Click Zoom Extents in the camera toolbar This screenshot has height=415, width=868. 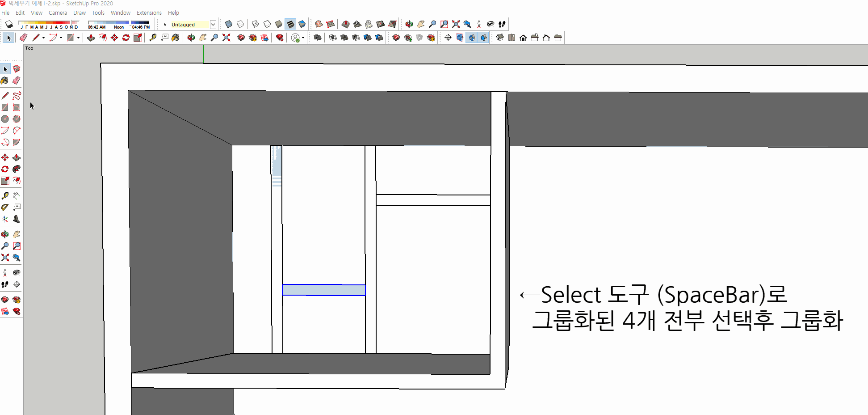pos(456,24)
